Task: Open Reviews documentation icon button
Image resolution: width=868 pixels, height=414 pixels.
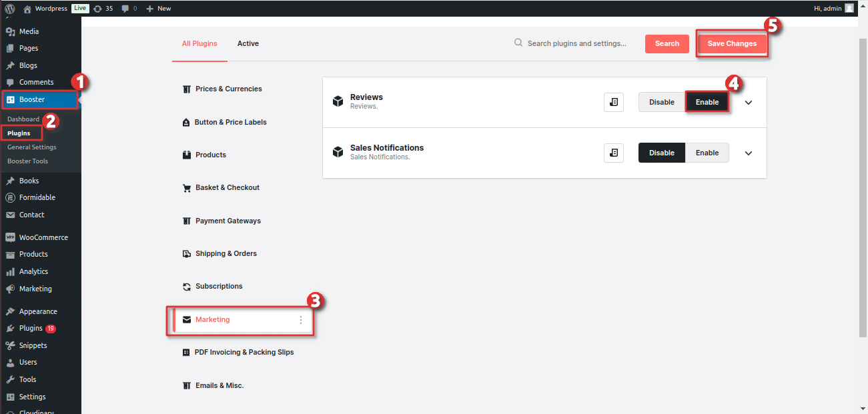Action: [614, 102]
